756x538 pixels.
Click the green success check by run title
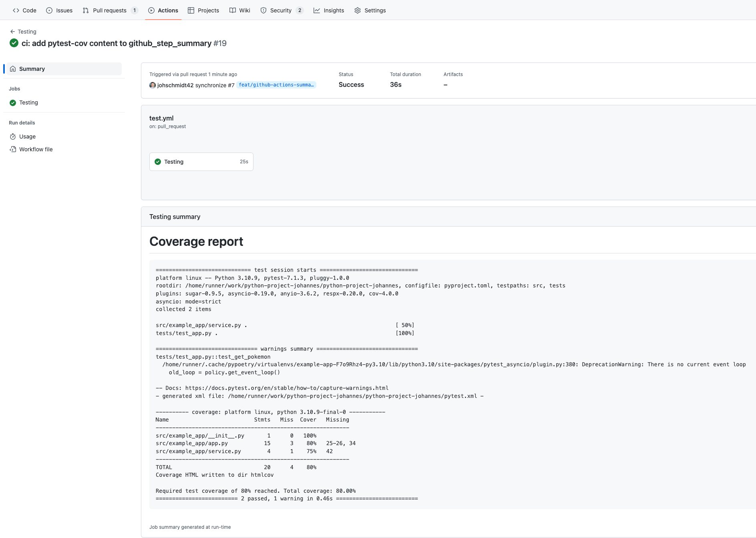[14, 43]
